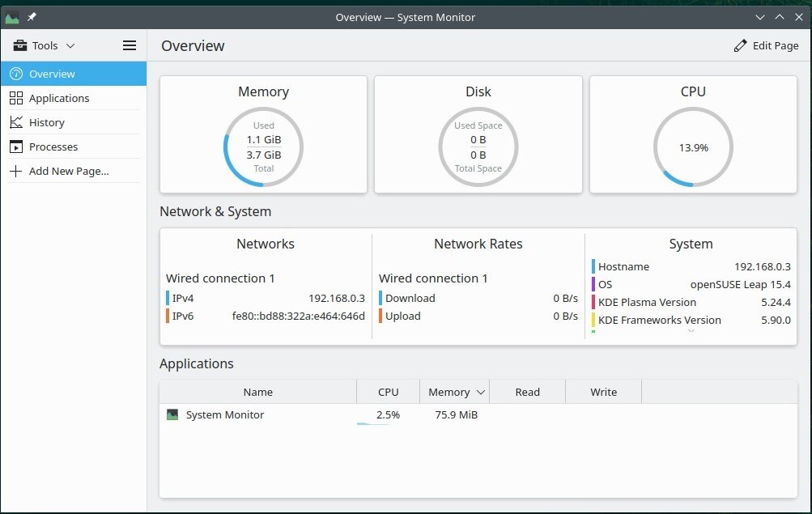The width and height of the screenshot is (812, 514).
Task: Select the System Monitor application row
Action: 478,414
